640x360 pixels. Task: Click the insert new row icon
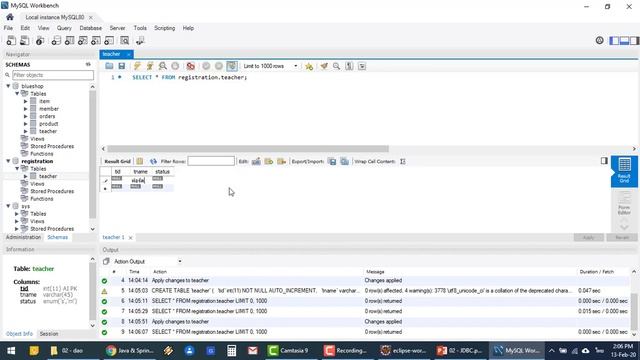(x=269, y=162)
